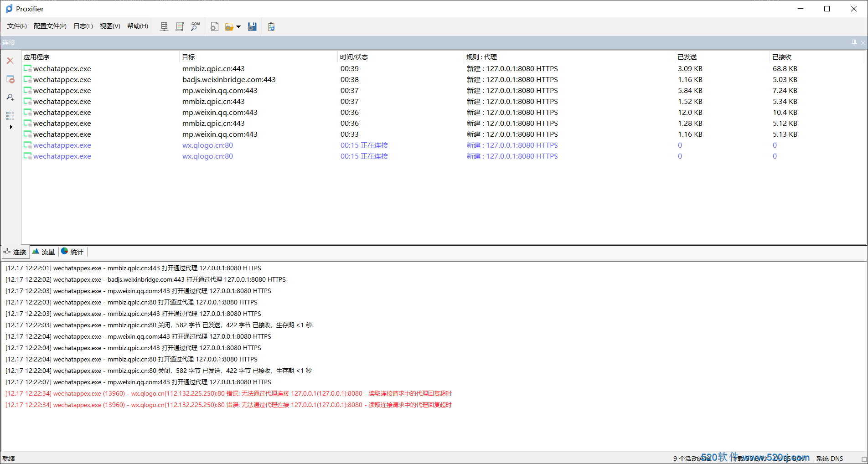The height and width of the screenshot is (464, 868).
Task: Open the Proxy Servers settings toolbar icon
Action: [165, 26]
